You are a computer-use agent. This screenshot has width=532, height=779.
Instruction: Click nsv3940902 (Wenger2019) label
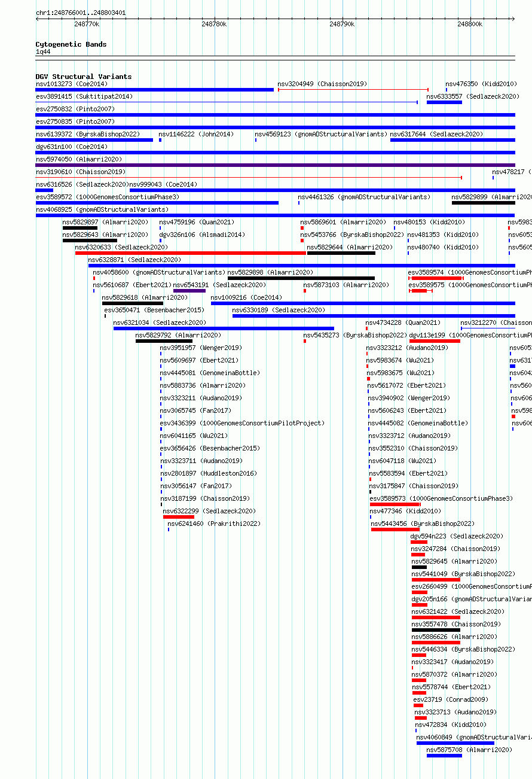point(409,398)
